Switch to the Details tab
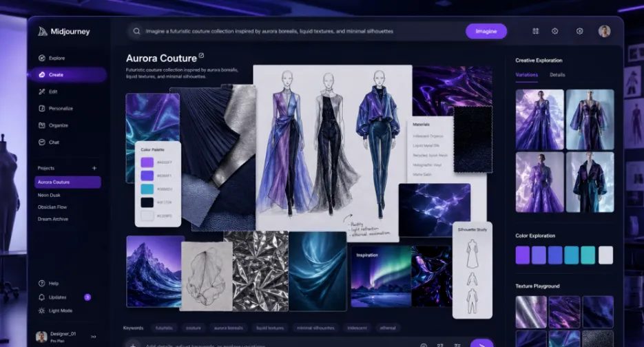Screen dimensions: 644x347 (x=557, y=75)
